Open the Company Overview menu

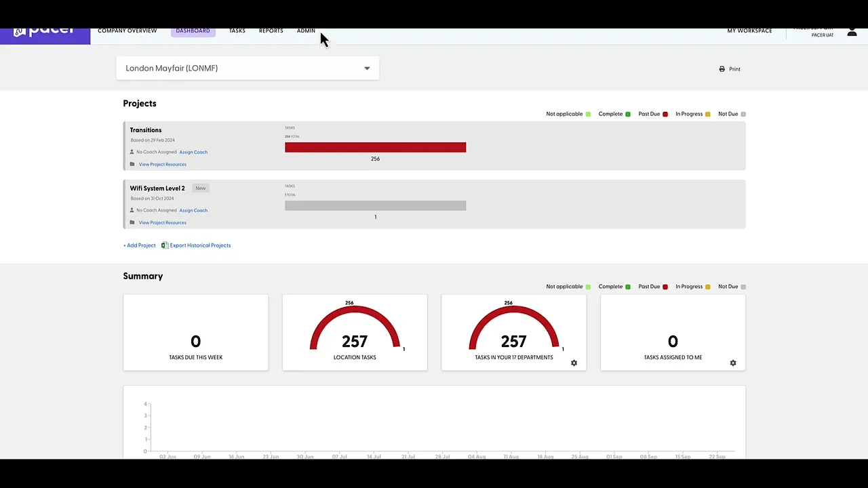tap(127, 31)
